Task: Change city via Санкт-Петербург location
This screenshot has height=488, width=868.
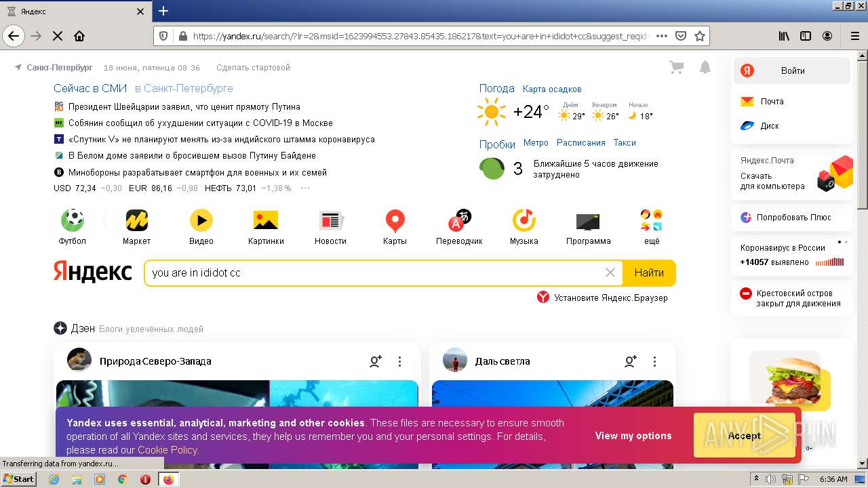Action: (x=59, y=68)
